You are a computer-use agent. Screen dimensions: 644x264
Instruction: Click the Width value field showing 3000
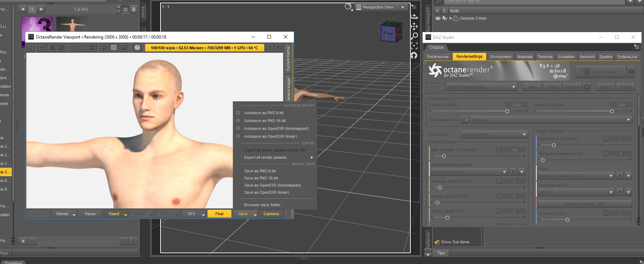[x=516, y=105]
